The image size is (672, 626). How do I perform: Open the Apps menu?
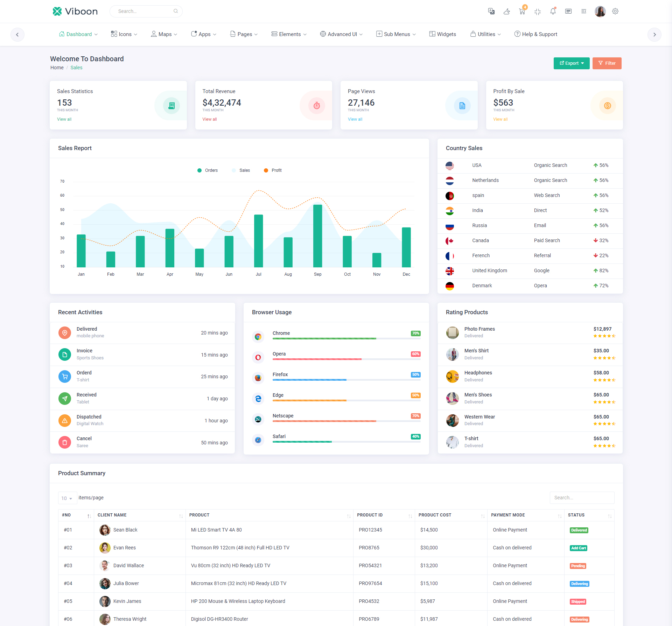pos(204,34)
